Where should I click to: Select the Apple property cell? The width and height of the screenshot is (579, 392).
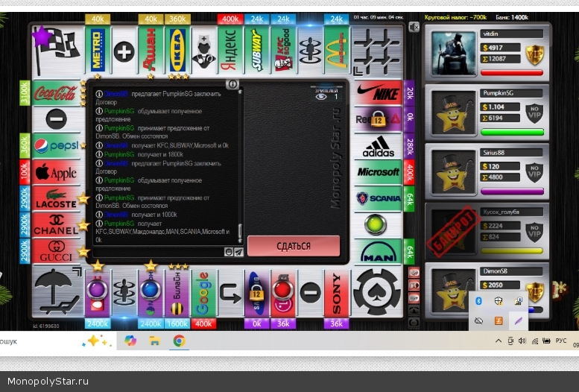click(56, 173)
